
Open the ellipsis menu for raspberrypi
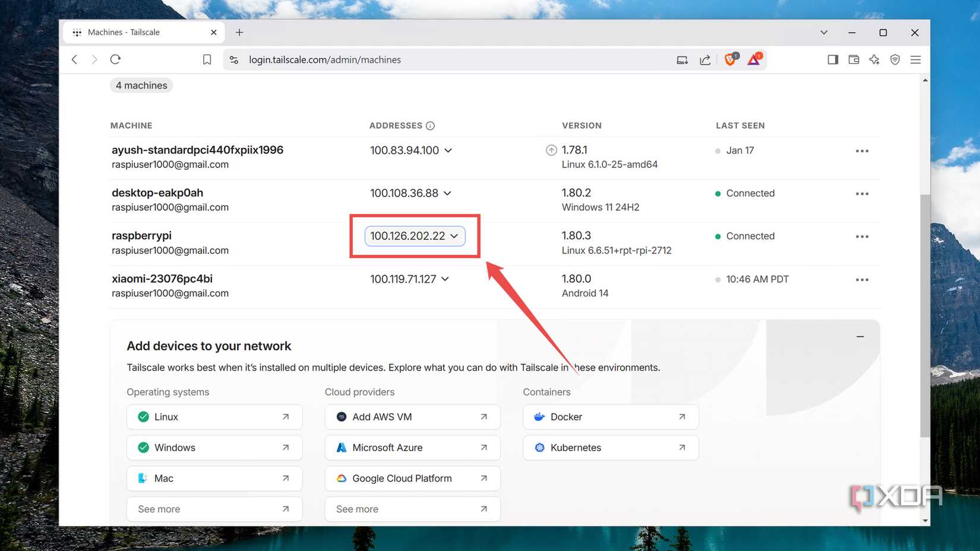pyautogui.click(x=862, y=236)
